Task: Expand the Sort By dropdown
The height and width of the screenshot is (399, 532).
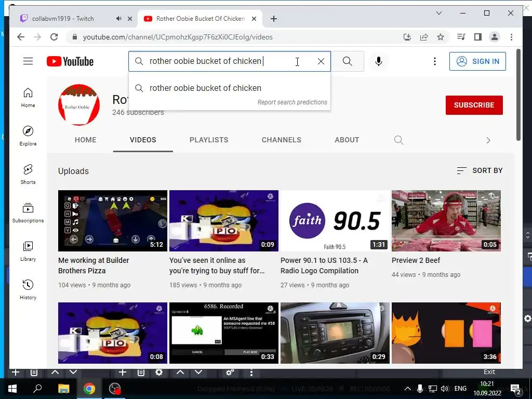Action: (x=480, y=170)
